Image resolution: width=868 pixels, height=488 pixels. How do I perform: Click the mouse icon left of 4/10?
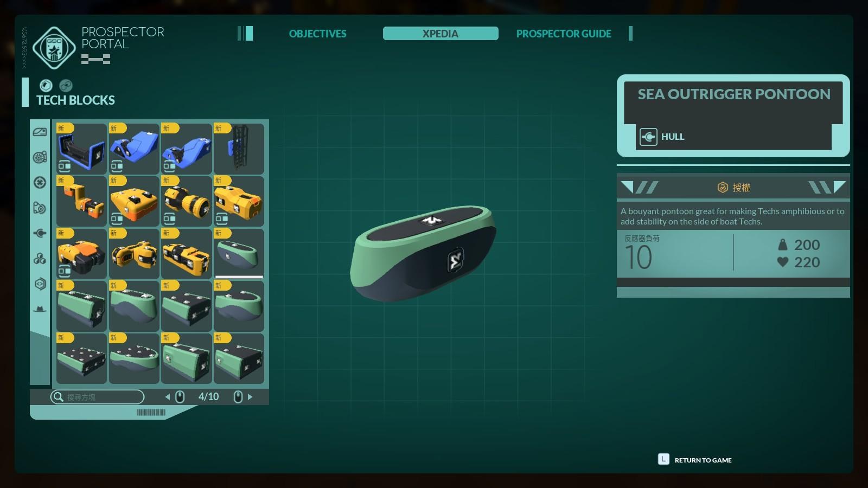click(x=180, y=397)
